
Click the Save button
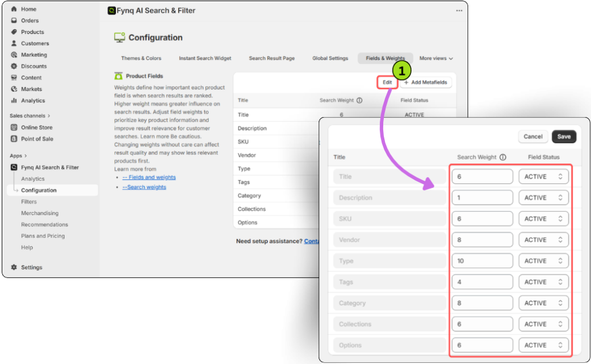point(564,137)
